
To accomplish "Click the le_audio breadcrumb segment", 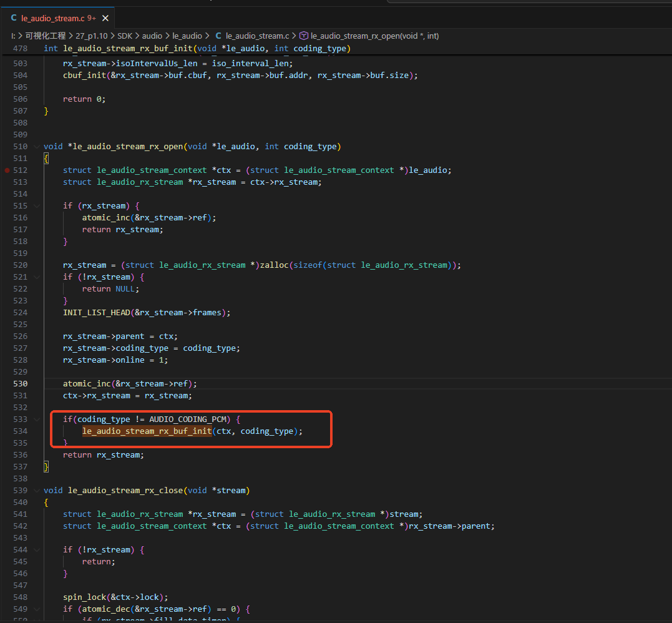I will point(187,36).
